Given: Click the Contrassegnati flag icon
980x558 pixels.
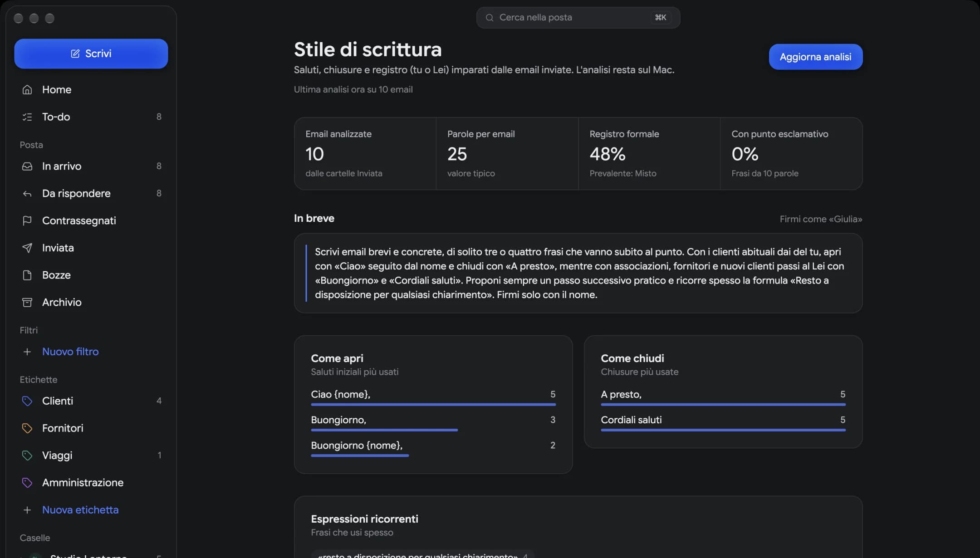Looking at the screenshot, I should point(27,221).
